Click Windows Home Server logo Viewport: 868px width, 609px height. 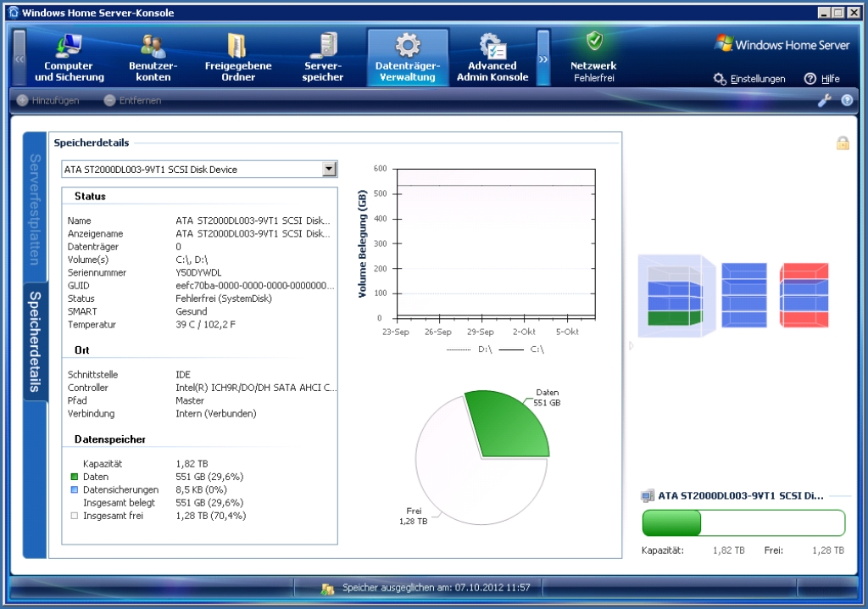(x=782, y=44)
